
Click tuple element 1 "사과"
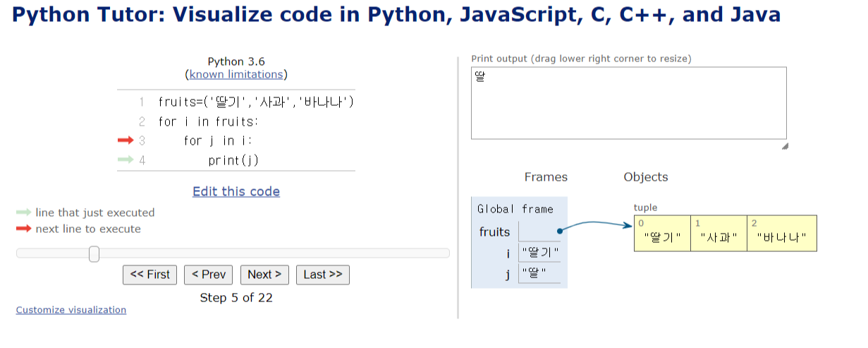point(719,238)
